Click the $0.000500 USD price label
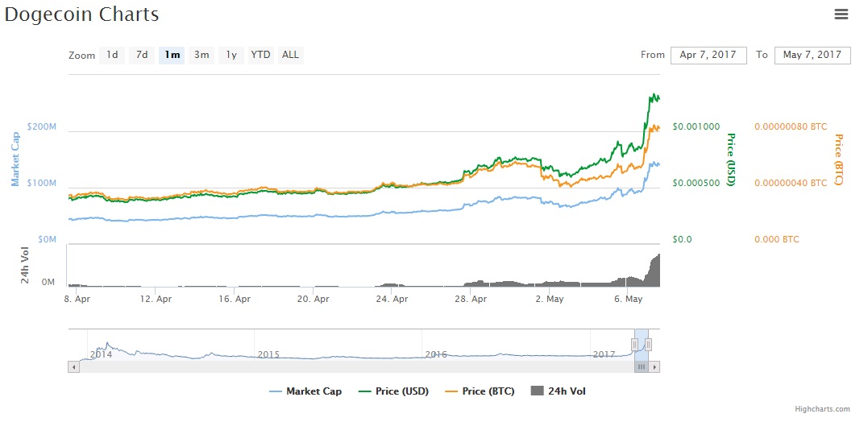 [x=696, y=183]
